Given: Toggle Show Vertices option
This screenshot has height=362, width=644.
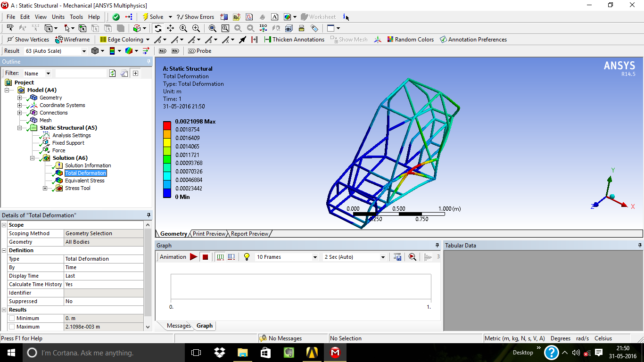Looking at the screenshot, I should click(x=28, y=40).
